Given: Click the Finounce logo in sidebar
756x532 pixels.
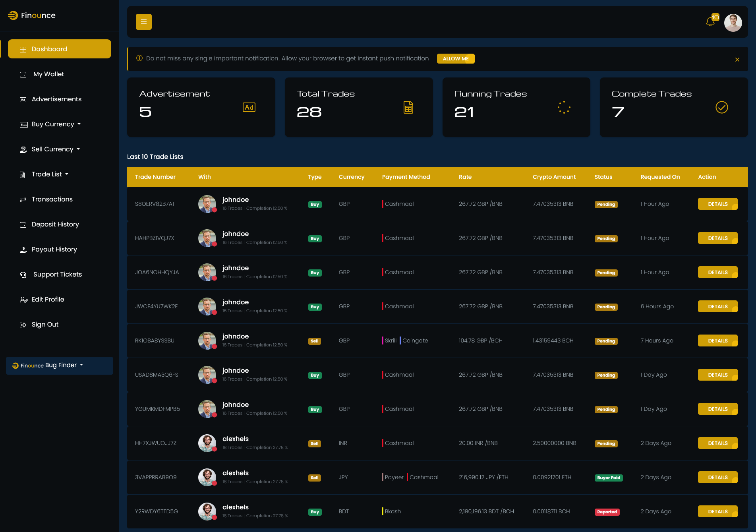Looking at the screenshot, I should [x=32, y=15].
